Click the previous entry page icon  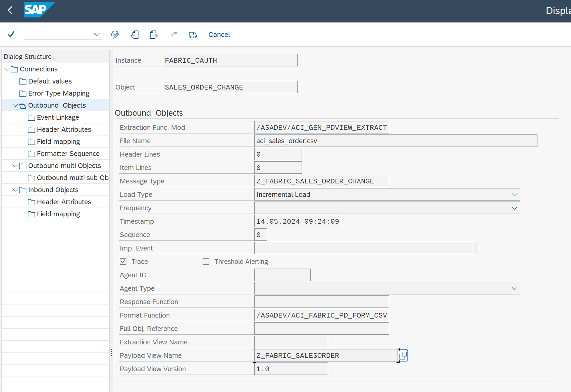(135, 35)
